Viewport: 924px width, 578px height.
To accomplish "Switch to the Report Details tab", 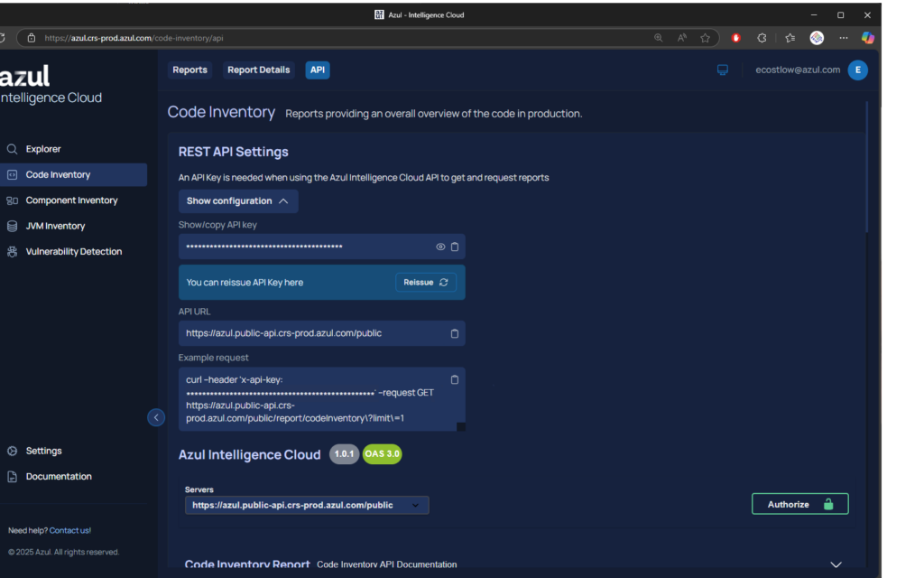I will 258,70.
